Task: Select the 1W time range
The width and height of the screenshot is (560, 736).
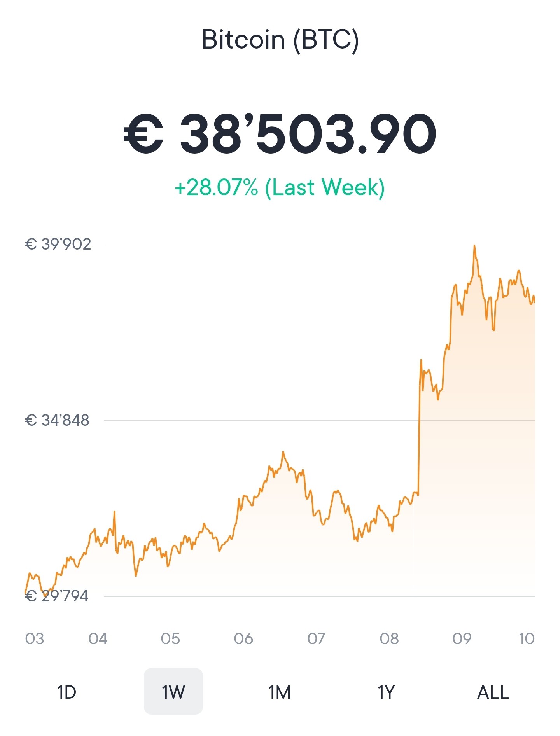Action: (x=173, y=692)
